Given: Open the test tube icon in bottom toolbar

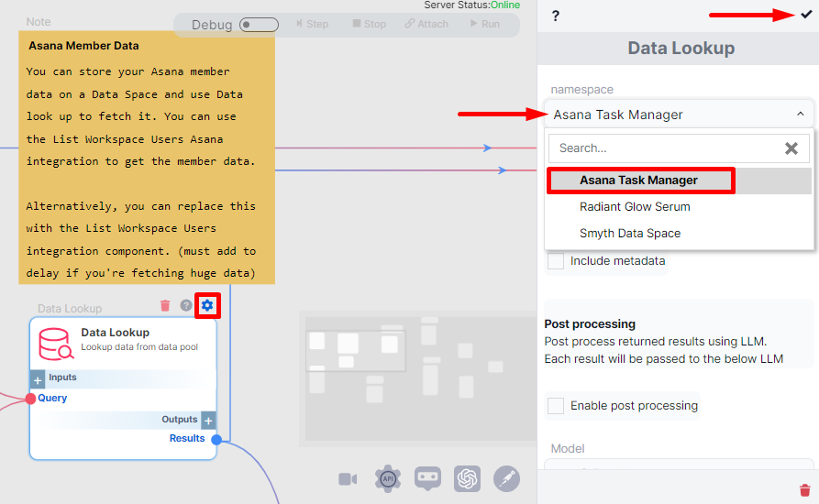Looking at the screenshot, I should 506,478.
